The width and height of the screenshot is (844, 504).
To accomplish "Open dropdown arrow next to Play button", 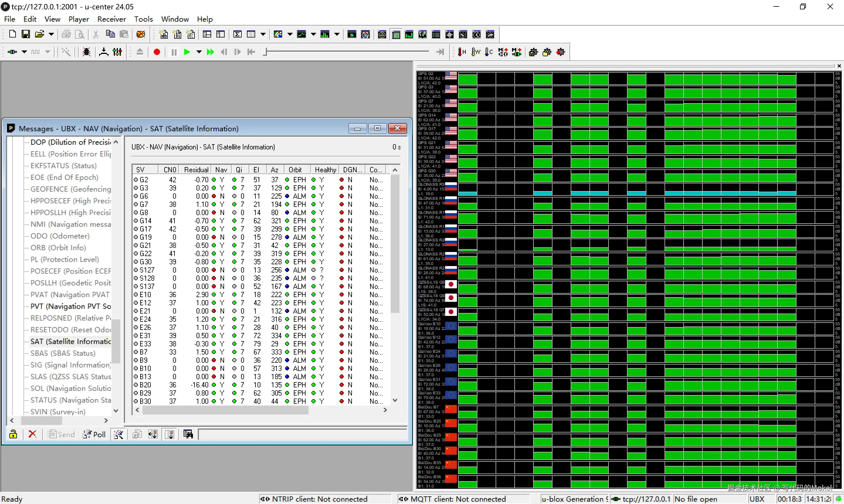I will coord(199,52).
